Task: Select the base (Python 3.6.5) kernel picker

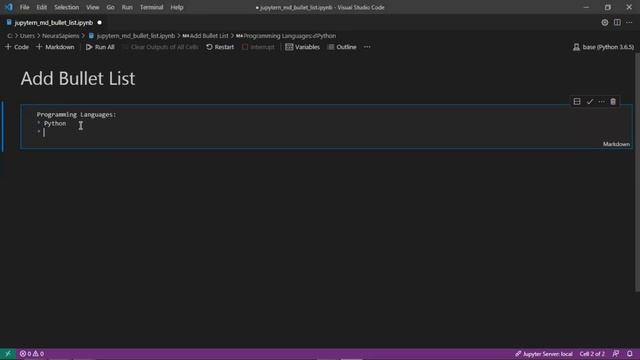Action: 604,47
